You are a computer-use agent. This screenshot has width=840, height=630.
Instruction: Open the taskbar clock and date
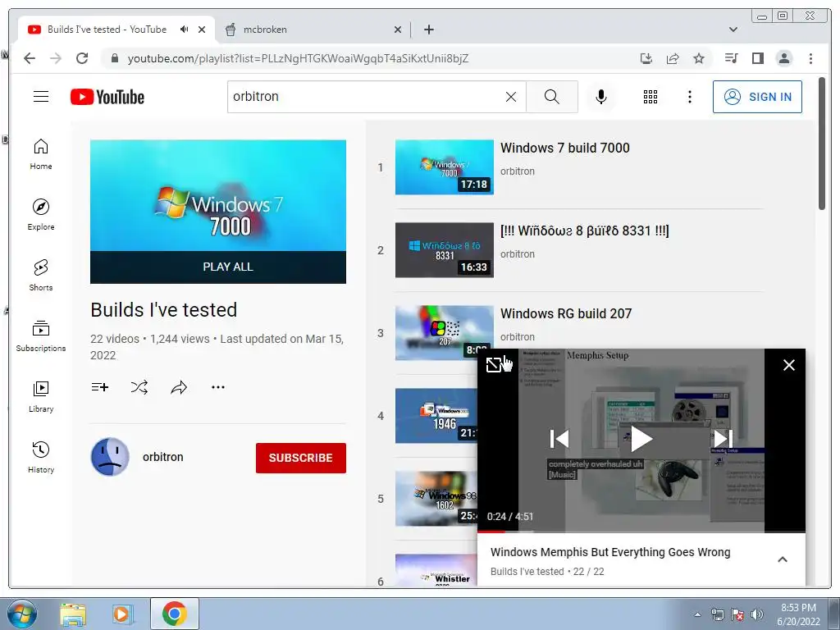click(798, 614)
